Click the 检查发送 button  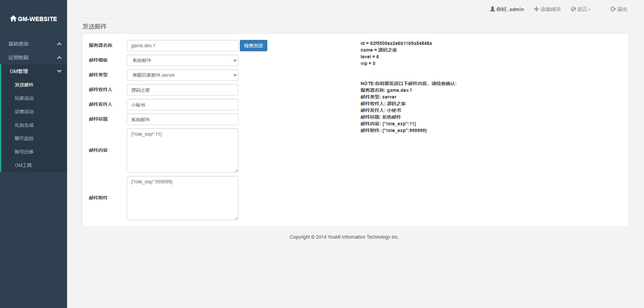[254, 46]
